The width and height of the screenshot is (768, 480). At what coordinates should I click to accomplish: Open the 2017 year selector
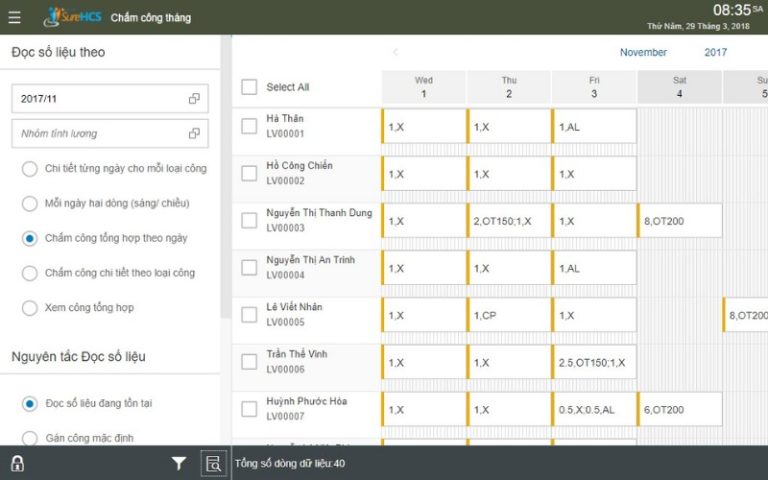[x=715, y=52]
